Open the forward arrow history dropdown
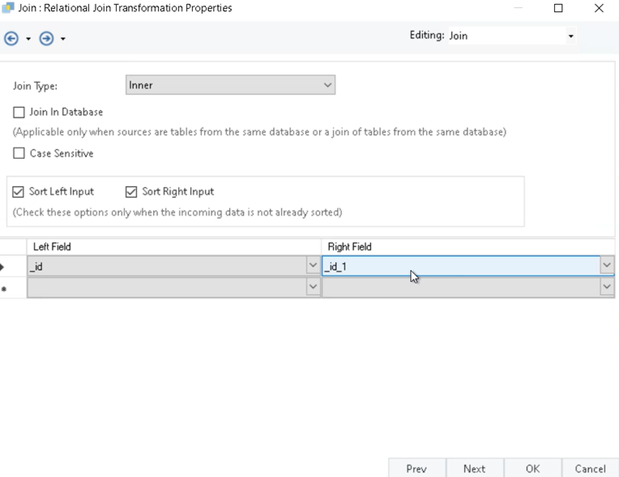 [63, 39]
